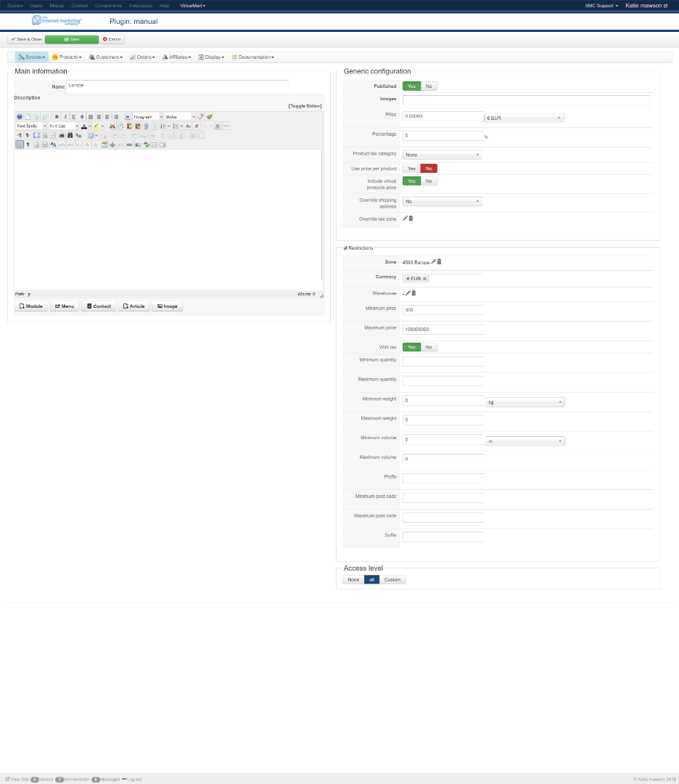Insert horizontal rule line icon
Viewport: 679px width, 784px height.
[226, 126]
